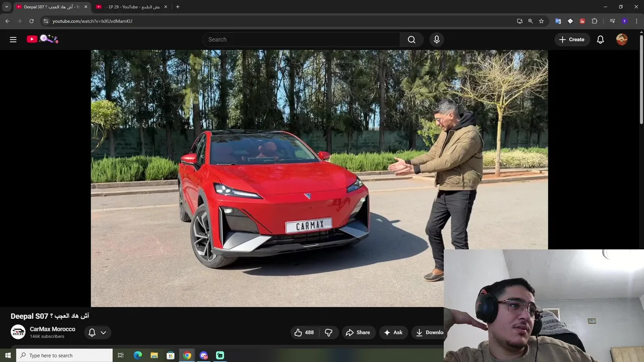
Task: Open the Chrome profile Y avatar
Action: coord(624,21)
